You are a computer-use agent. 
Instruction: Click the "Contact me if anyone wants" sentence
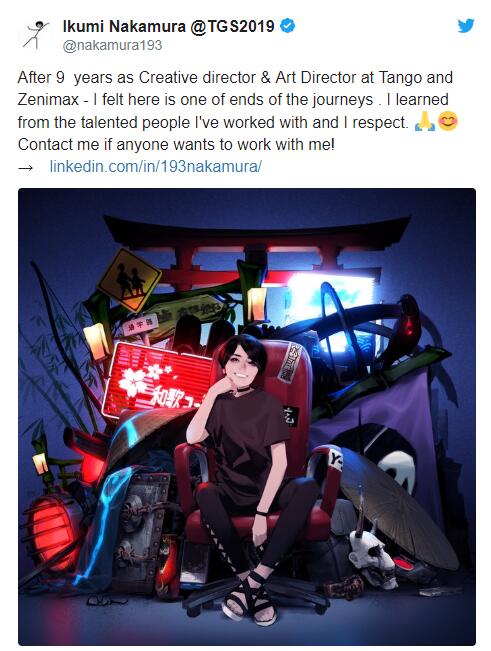pyautogui.click(x=176, y=144)
